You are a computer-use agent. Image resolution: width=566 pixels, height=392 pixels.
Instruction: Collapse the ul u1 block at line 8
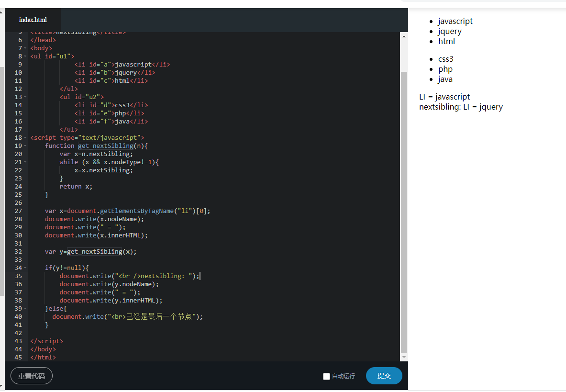(25, 56)
